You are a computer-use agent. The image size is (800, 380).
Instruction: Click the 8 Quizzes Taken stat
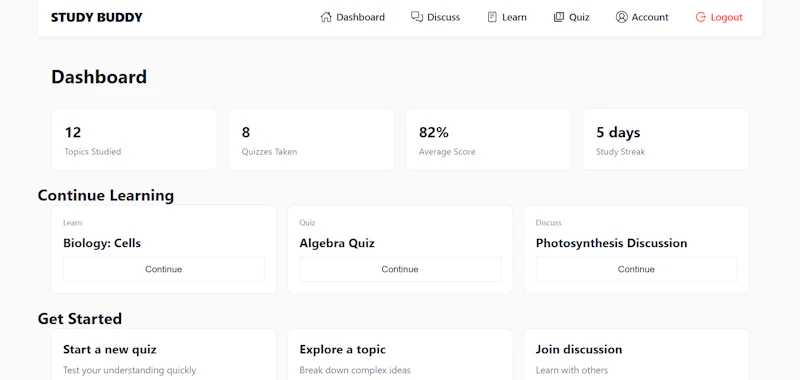(x=311, y=139)
